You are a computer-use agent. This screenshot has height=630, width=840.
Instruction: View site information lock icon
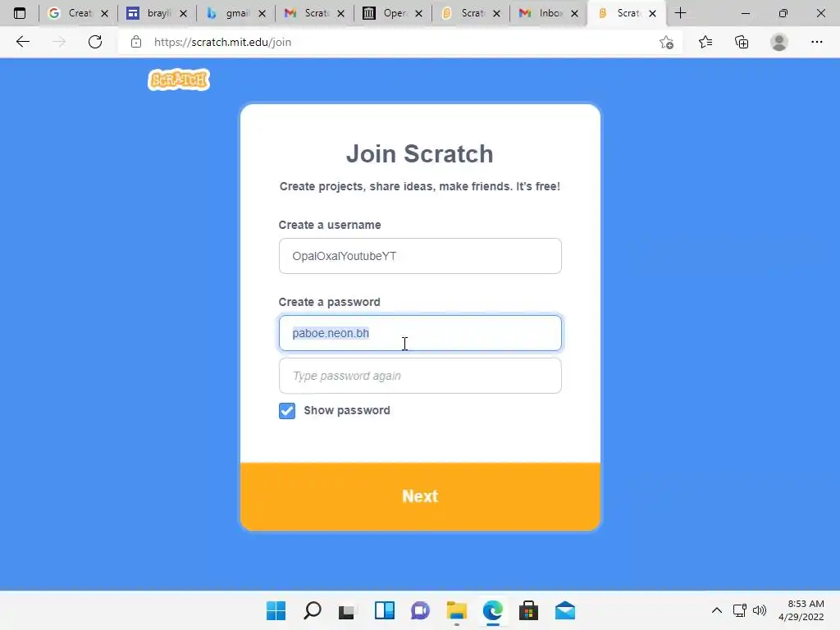pos(136,42)
